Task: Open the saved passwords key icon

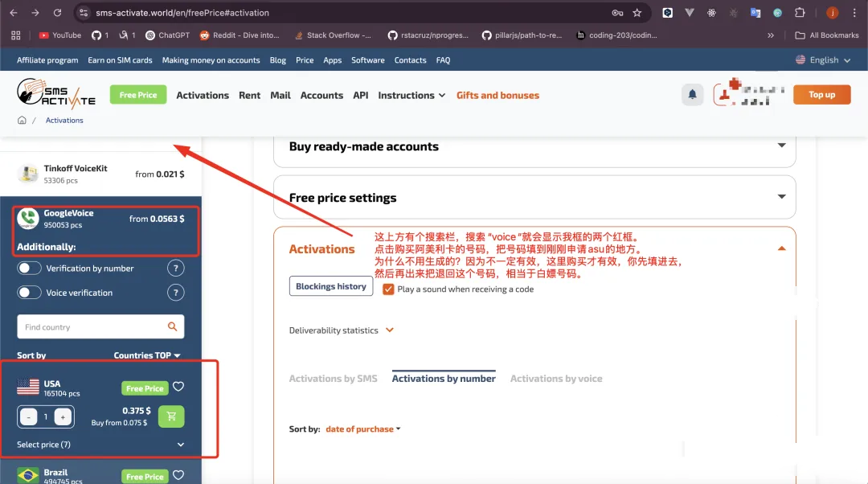Action: (x=617, y=13)
